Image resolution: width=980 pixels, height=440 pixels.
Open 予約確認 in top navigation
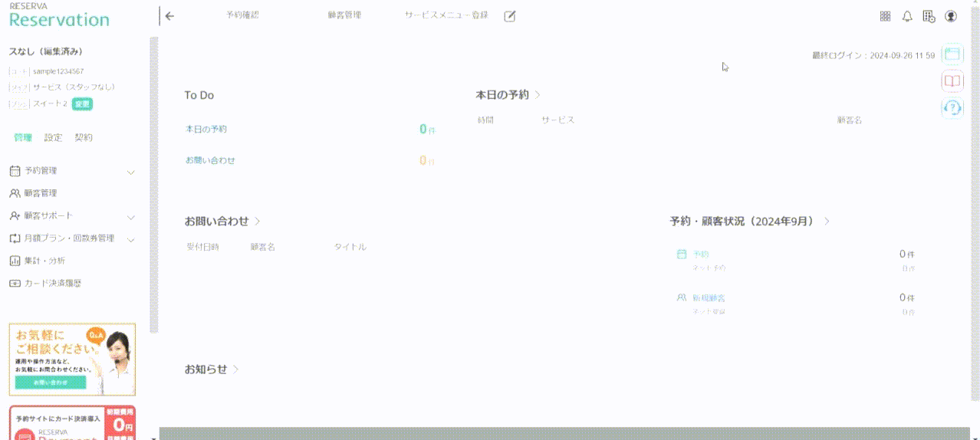242,15
